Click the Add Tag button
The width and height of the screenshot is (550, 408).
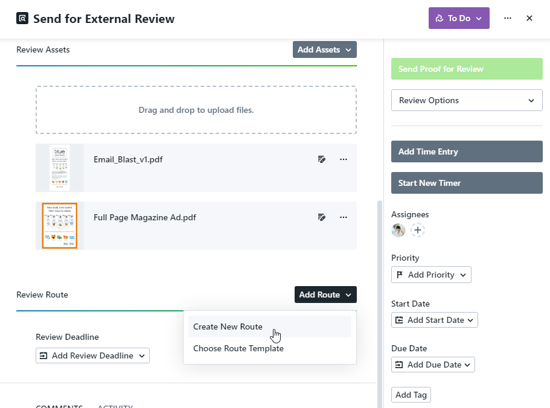click(x=411, y=395)
